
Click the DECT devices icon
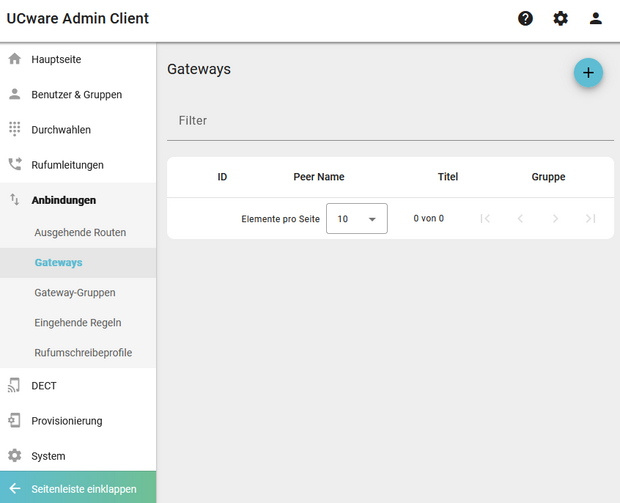tap(15, 385)
